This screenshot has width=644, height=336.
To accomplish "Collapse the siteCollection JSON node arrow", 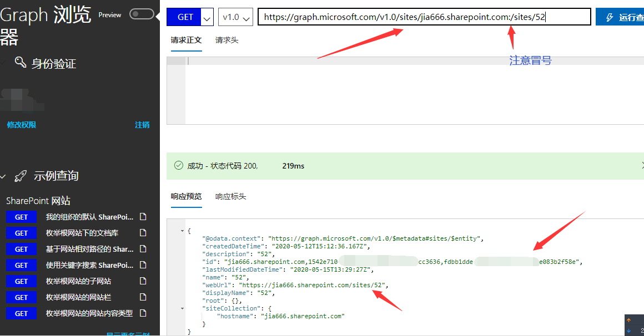I will [x=182, y=308].
